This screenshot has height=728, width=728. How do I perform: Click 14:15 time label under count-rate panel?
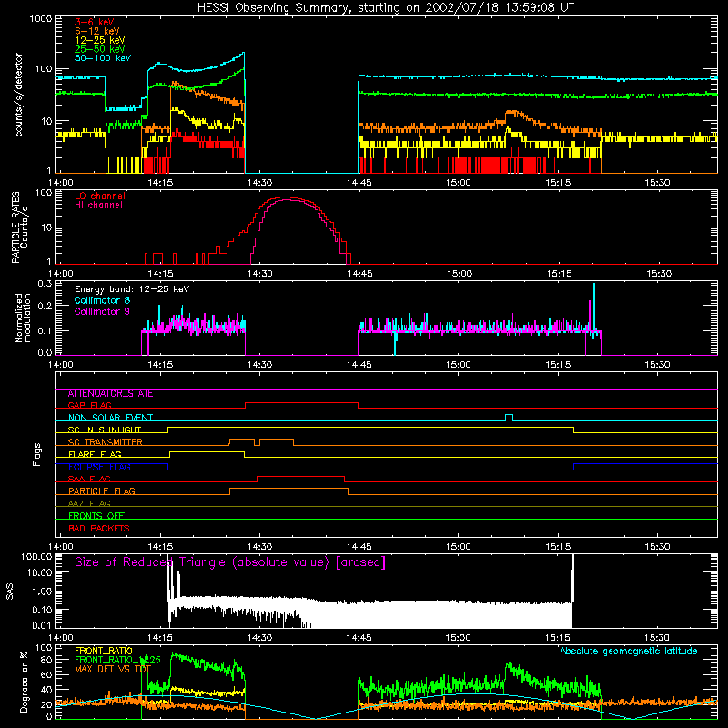160,183
